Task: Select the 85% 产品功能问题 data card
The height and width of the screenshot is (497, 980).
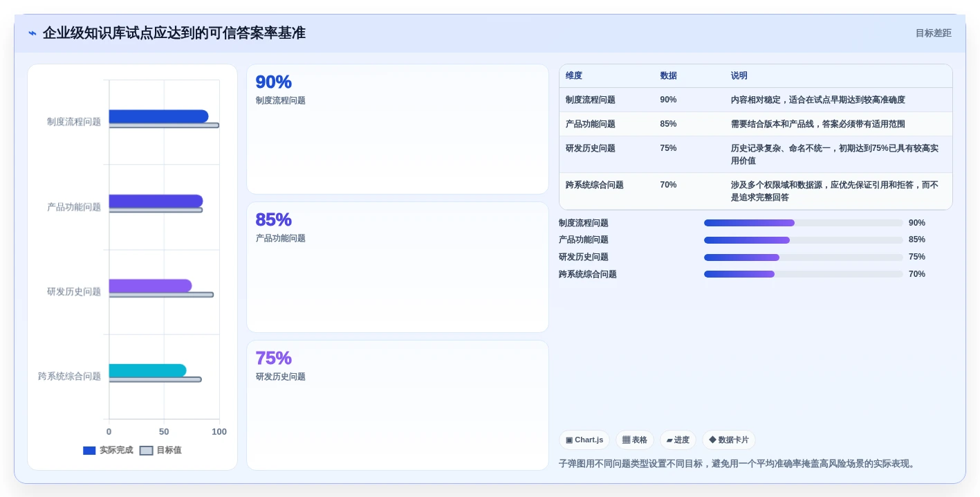Action: 398,267
